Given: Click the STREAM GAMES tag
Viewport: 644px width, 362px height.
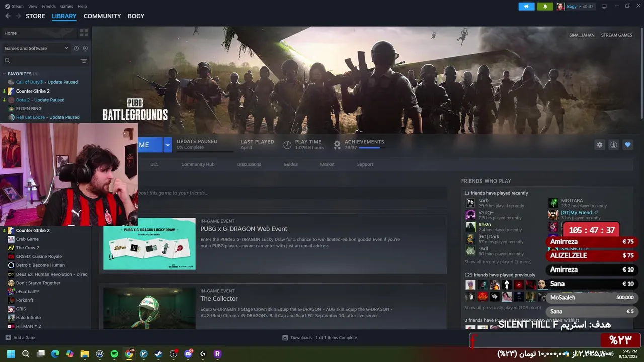Looking at the screenshot, I should coord(616,35).
